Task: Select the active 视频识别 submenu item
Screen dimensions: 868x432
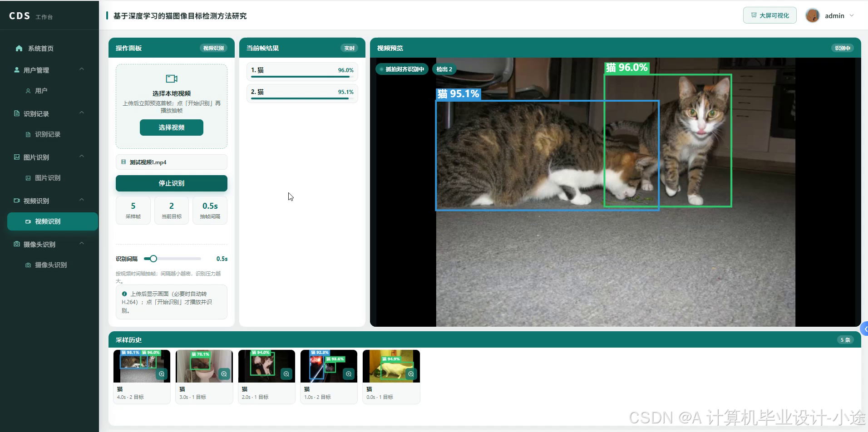Action: 53,221
